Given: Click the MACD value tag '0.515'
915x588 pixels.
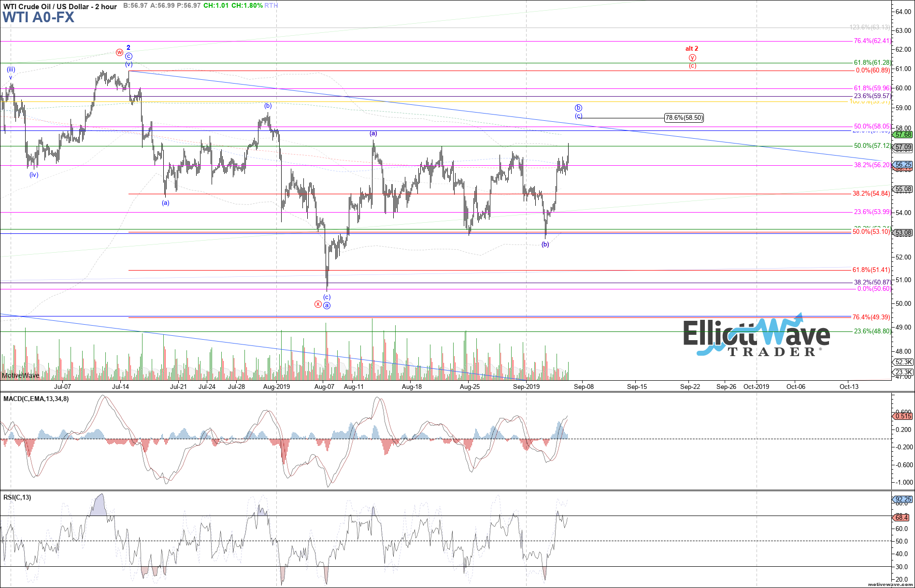Looking at the screenshot, I should (903, 416).
